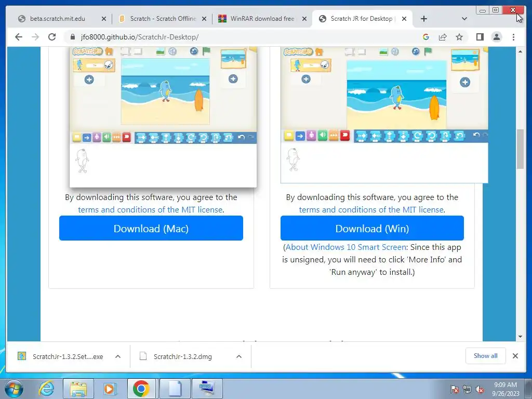Close the beta.scratch.mit.edu tab

pyautogui.click(x=104, y=19)
